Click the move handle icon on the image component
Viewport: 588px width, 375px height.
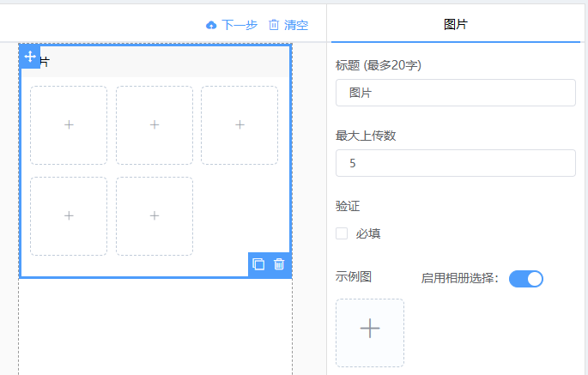30,57
